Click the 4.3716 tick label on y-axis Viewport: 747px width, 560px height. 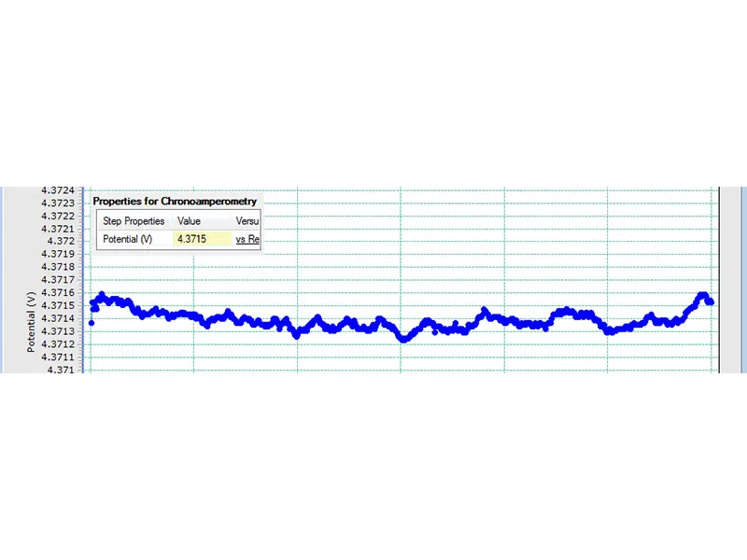[58, 292]
